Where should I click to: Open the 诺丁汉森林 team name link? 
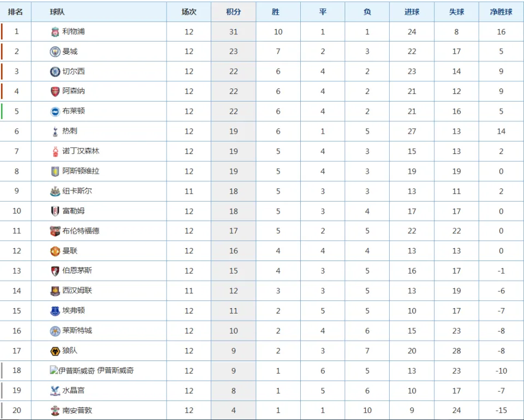click(81, 151)
